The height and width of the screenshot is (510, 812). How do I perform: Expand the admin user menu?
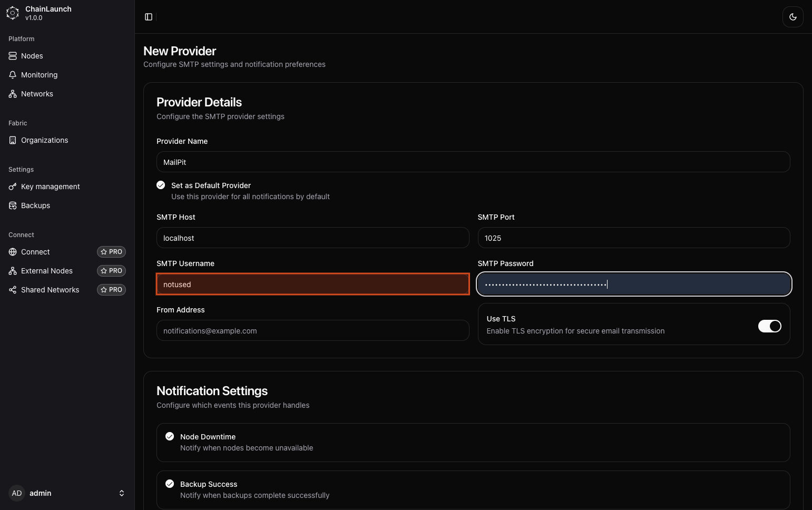122,493
